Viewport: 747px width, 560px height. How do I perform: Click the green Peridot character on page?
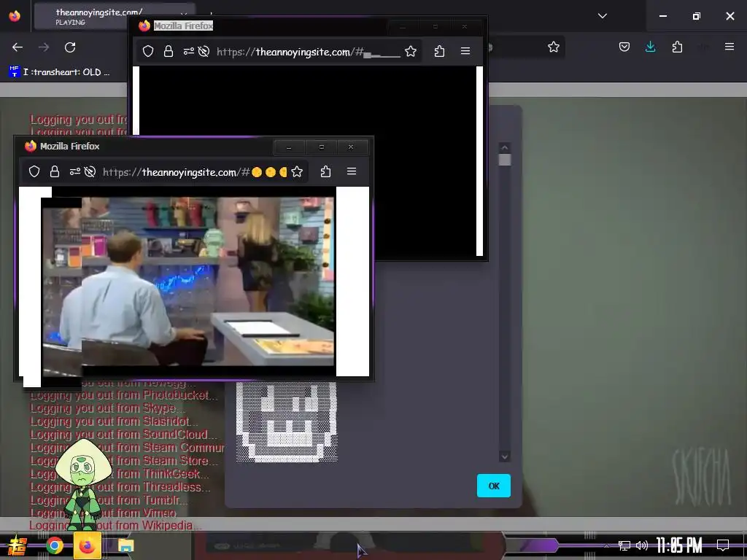(84, 485)
